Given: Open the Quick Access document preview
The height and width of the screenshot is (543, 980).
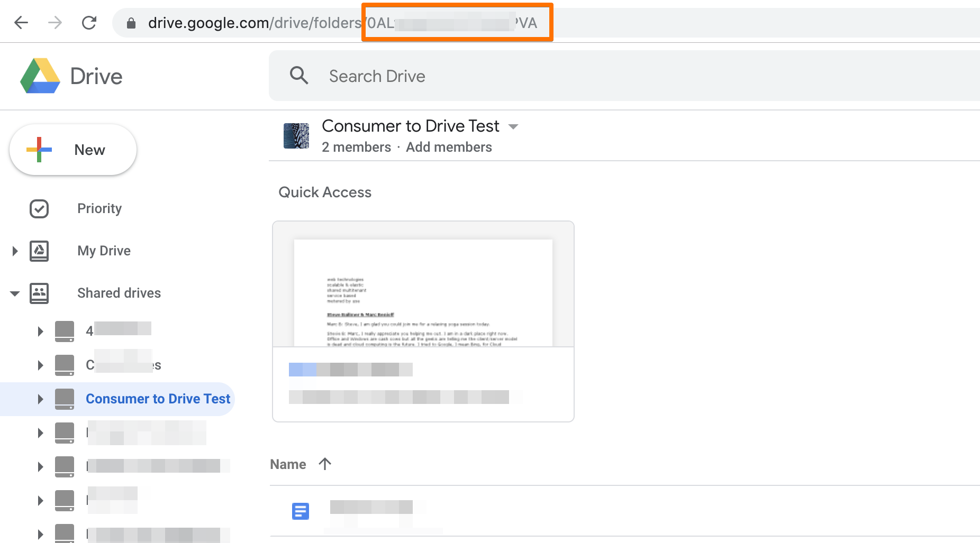Looking at the screenshot, I should 423,321.
